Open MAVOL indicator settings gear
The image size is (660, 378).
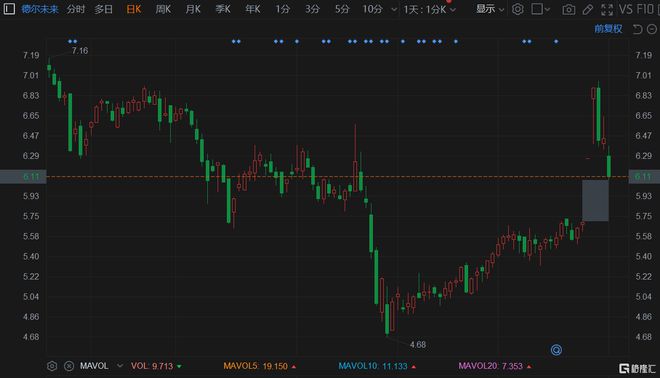point(52,366)
